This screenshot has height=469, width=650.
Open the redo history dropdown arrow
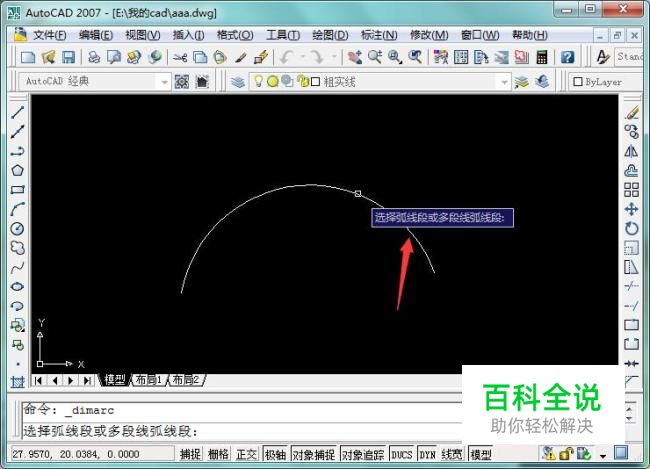click(x=334, y=57)
